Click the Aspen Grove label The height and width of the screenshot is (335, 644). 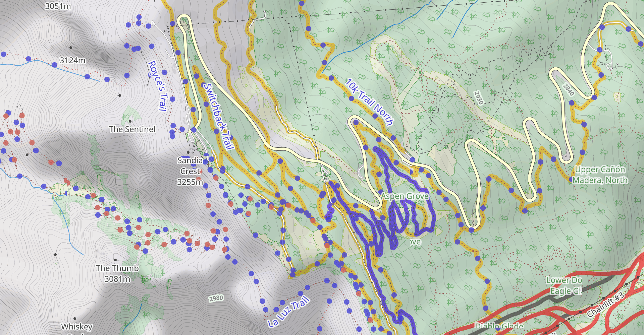pyautogui.click(x=405, y=196)
